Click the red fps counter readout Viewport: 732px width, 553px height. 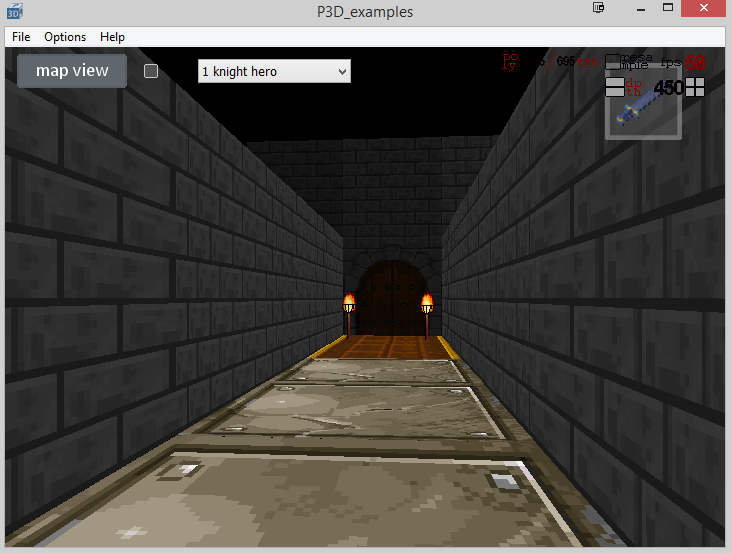click(694, 62)
